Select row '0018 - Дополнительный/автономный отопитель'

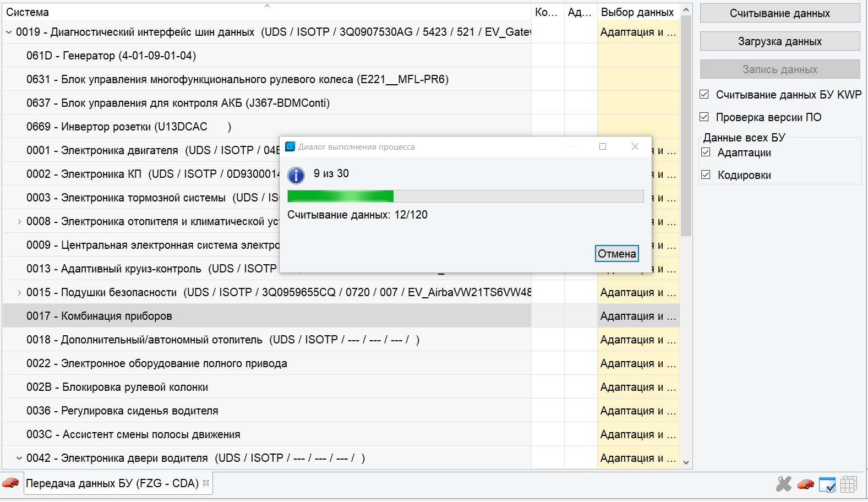click(267, 340)
